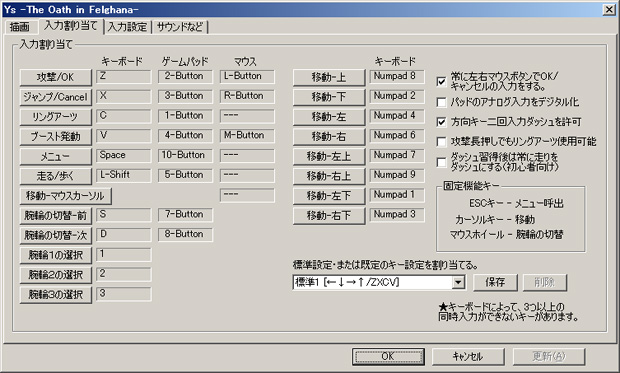Uncheck 方向キー二回入力ダッシュを許可 option
Image resolution: width=620 pixels, height=373 pixels.
point(441,122)
